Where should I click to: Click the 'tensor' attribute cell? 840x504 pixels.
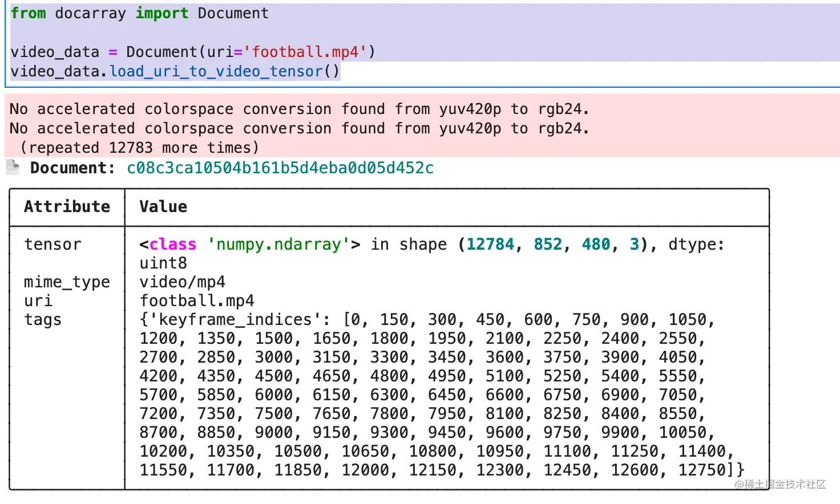pos(52,245)
